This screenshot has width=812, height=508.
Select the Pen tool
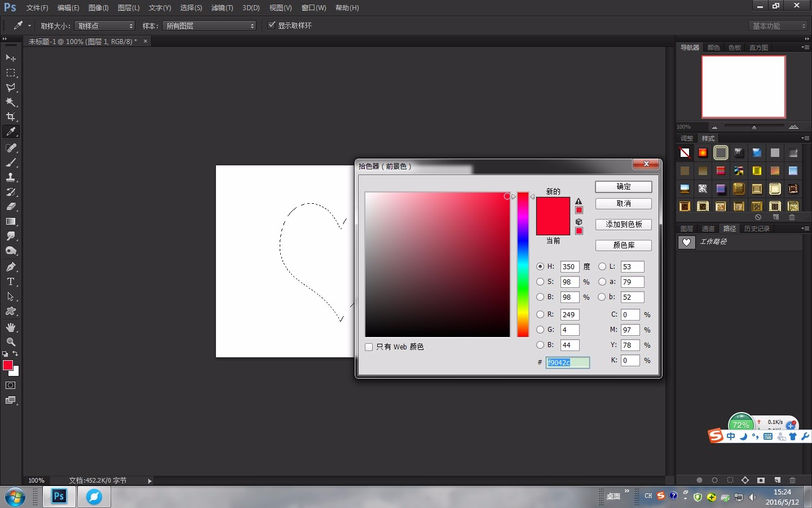coord(11,267)
